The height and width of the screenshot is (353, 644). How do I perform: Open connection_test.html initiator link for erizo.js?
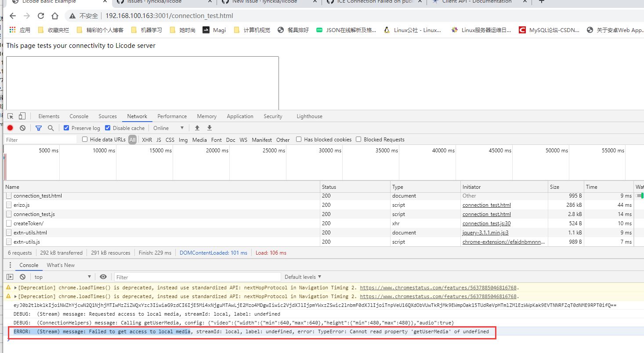[486, 205]
